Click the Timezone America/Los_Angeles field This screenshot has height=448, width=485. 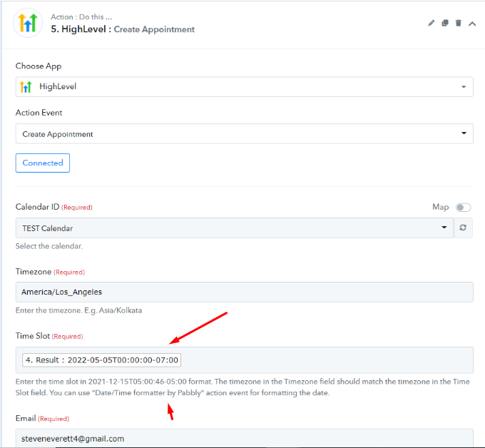pos(245,292)
